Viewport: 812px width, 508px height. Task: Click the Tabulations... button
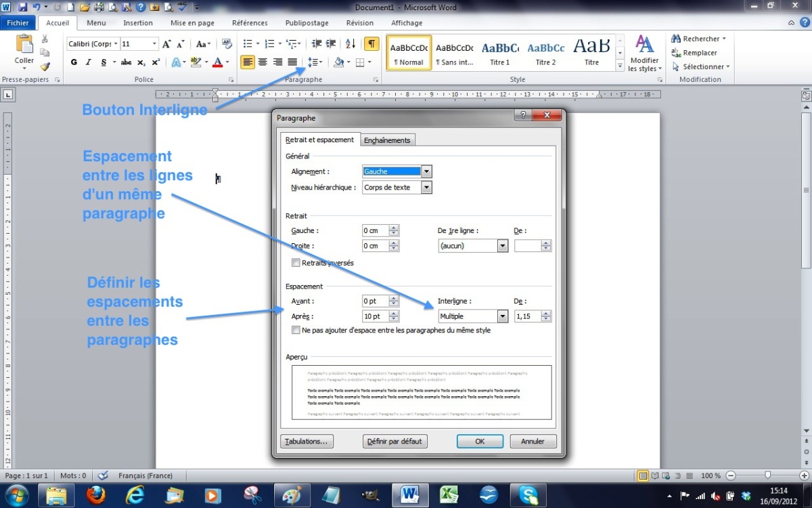pyautogui.click(x=307, y=441)
